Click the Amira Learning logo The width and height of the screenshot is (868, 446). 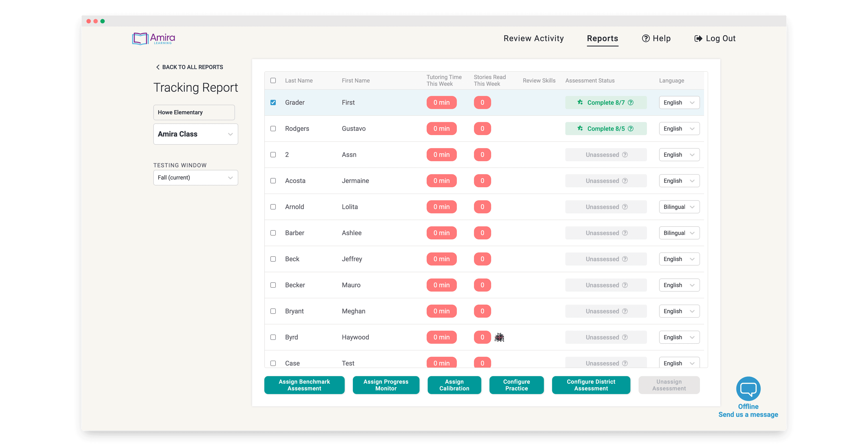click(153, 39)
